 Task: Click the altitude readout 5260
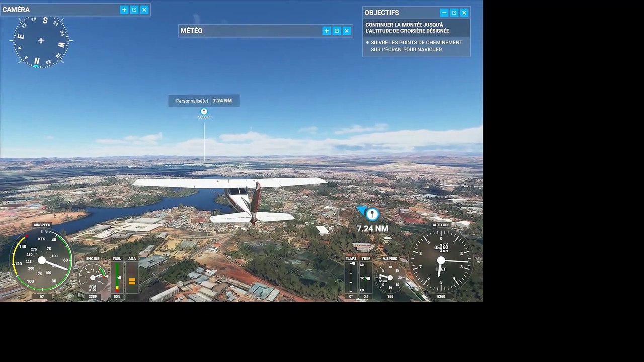pyautogui.click(x=441, y=297)
